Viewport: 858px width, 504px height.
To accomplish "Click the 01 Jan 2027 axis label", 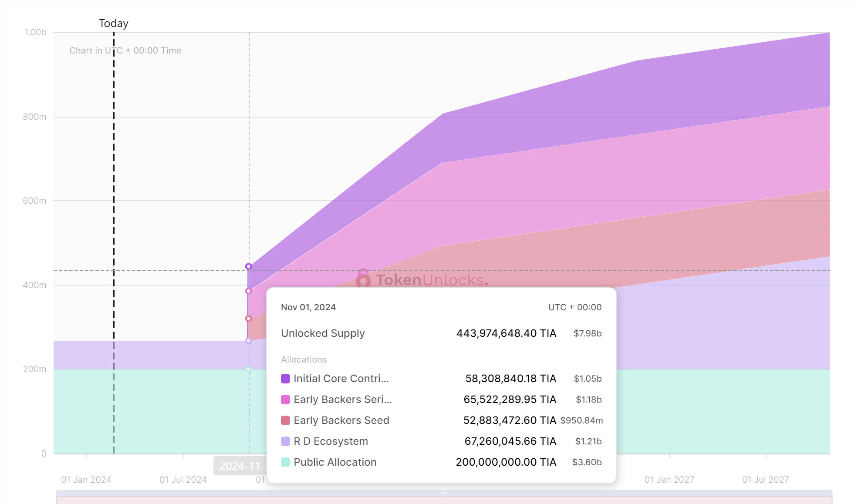I will click(669, 480).
